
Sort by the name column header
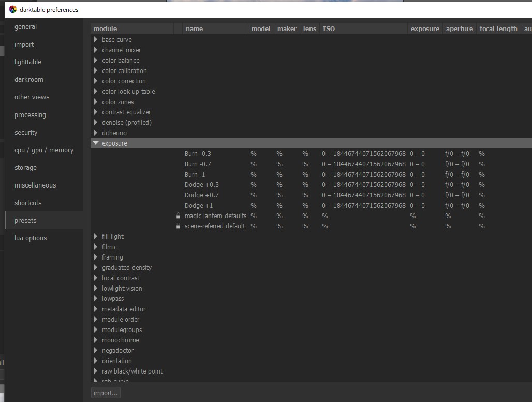pyautogui.click(x=215, y=29)
